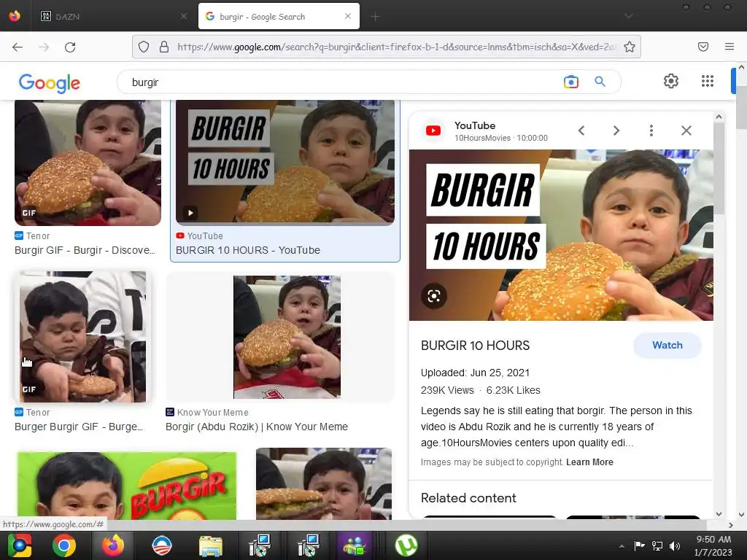Click the Firefox forward arrow button
Viewport: 747px width, 560px height.
point(44,47)
